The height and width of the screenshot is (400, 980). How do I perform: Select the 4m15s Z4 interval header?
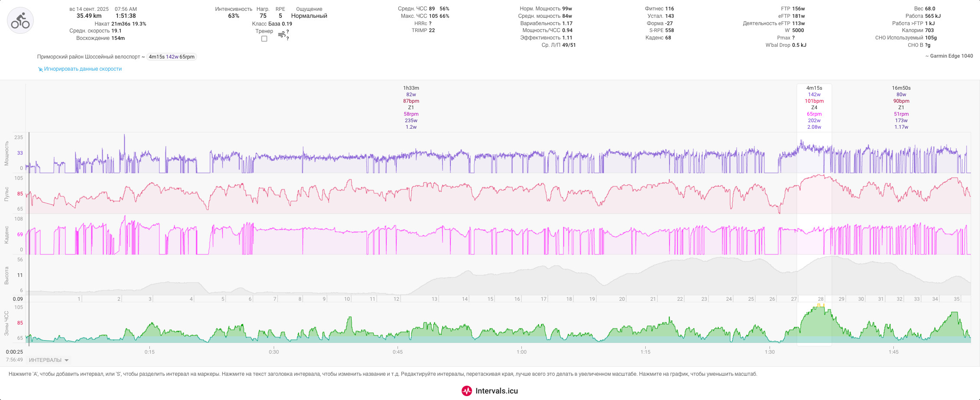tap(814, 88)
